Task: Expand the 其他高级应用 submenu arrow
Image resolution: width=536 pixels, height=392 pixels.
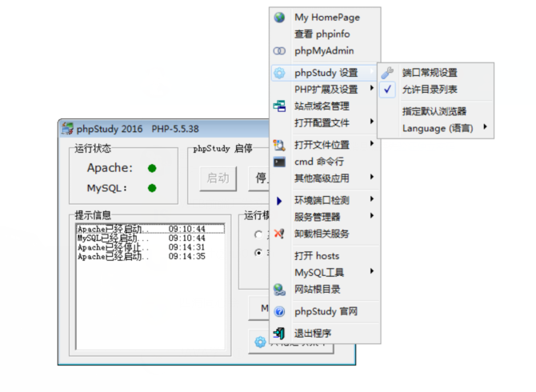Action: tap(372, 177)
